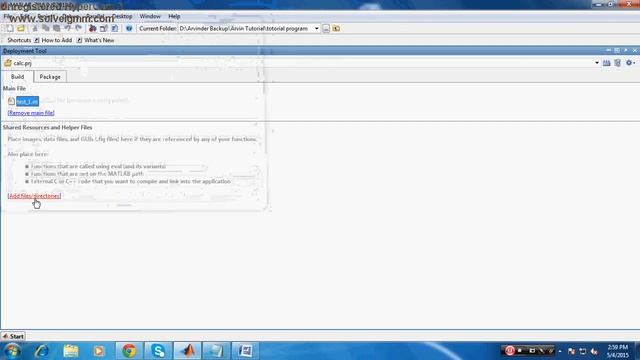Open the Help menu
Viewport: 640px width, 360px height.
pyautogui.click(x=174, y=16)
